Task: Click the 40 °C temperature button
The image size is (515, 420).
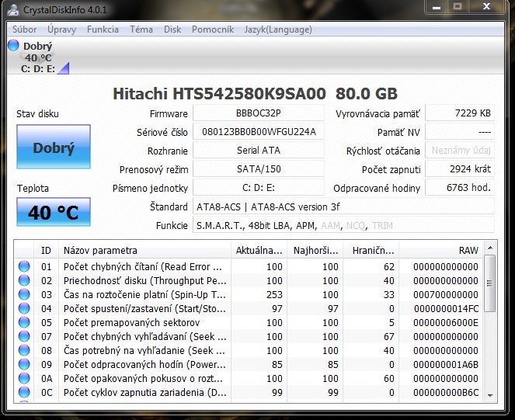Action: coord(53,212)
